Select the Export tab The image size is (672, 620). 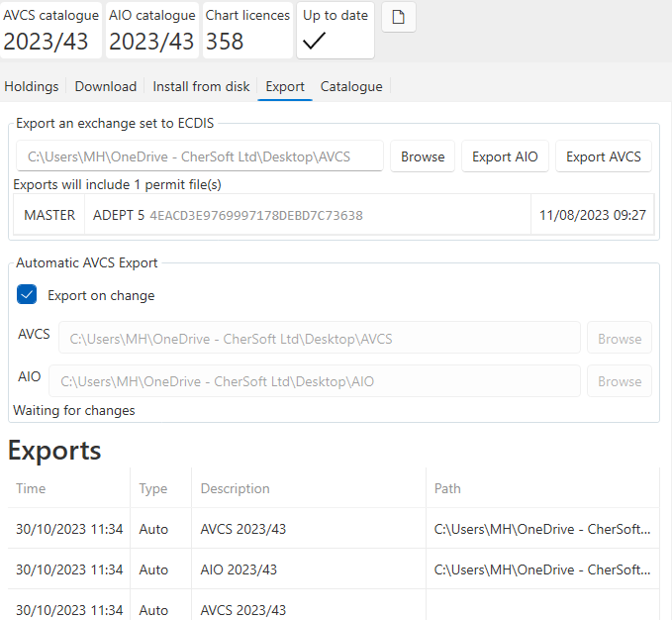coord(285,86)
